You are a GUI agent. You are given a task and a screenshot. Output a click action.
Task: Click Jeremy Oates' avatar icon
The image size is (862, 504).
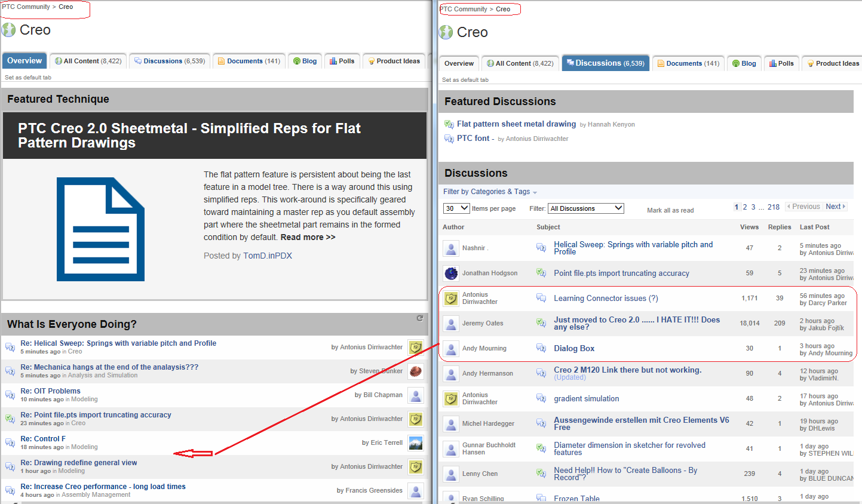click(x=451, y=323)
